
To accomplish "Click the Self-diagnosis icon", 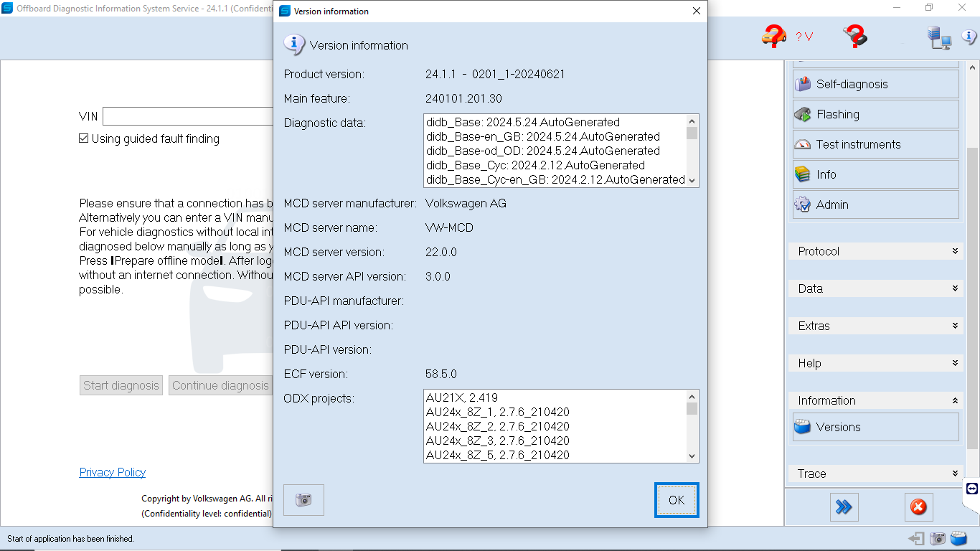I will (803, 84).
